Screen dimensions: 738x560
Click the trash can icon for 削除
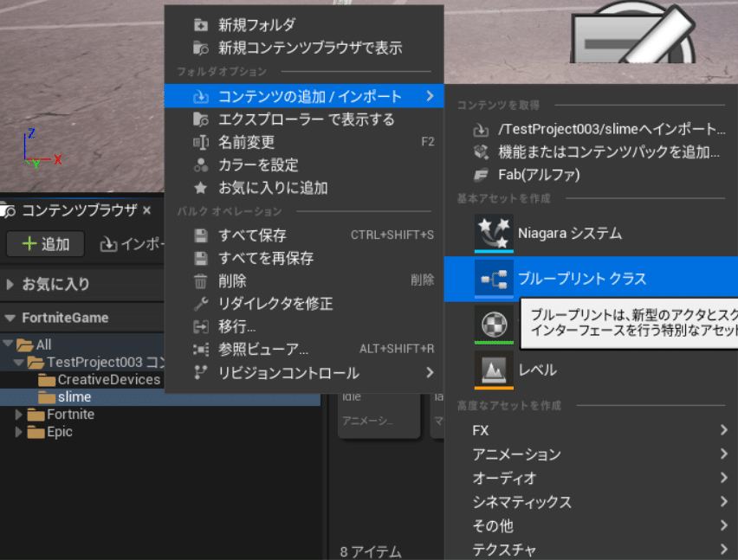tap(201, 281)
